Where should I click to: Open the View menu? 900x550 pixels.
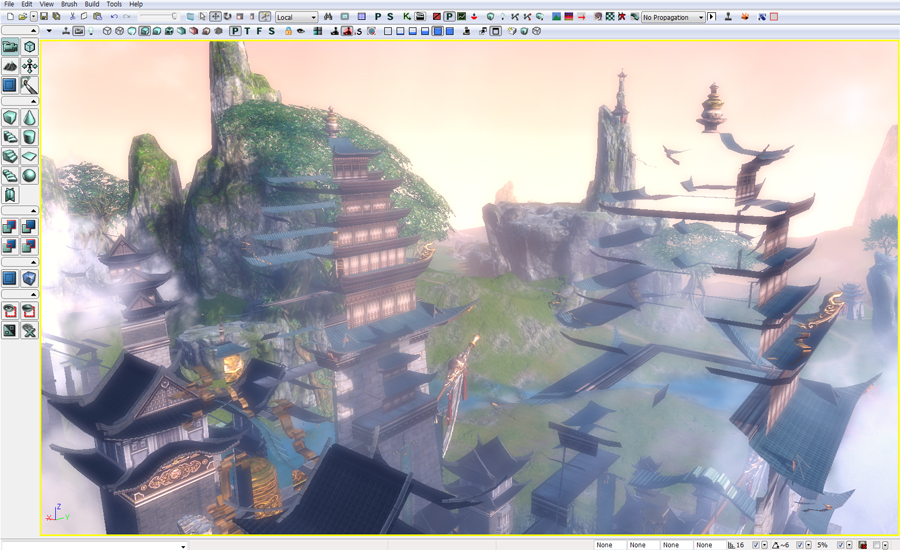(46, 4)
